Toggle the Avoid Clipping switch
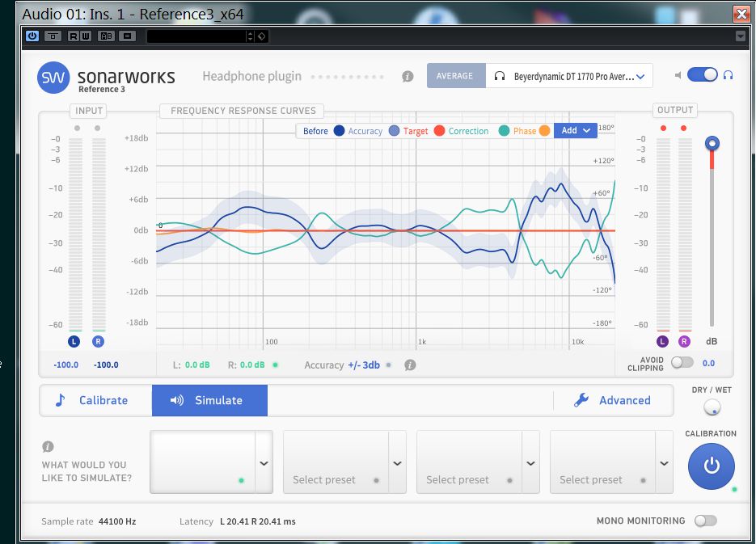756x544 pixels. [x=682, y=362]
